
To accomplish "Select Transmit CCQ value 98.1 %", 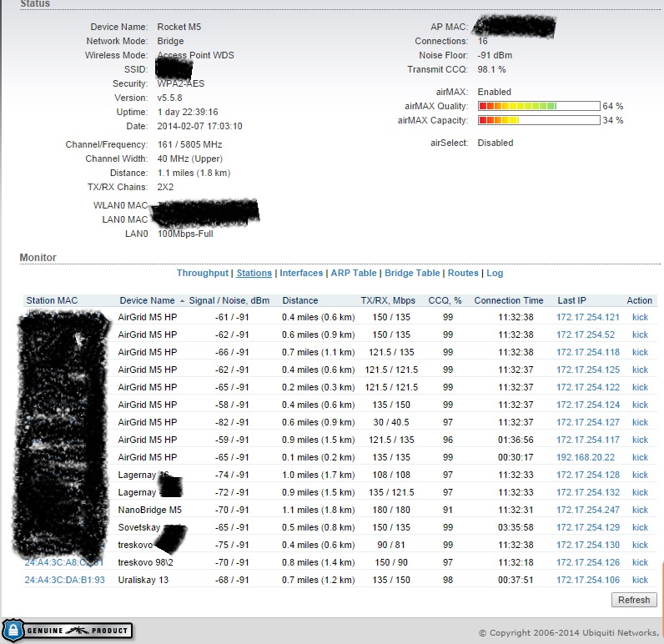I will coord(491,69).
